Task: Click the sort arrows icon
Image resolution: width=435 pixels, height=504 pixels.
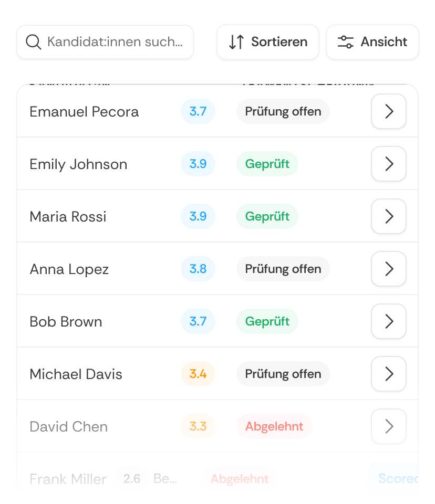Action: 236,42
